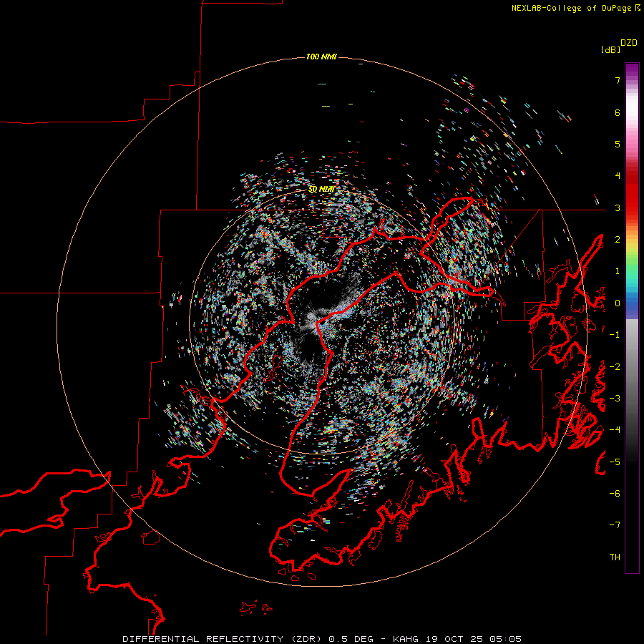
Task: Click the NEXLAB-College of DuPage label
Action: tap(575, 8)
